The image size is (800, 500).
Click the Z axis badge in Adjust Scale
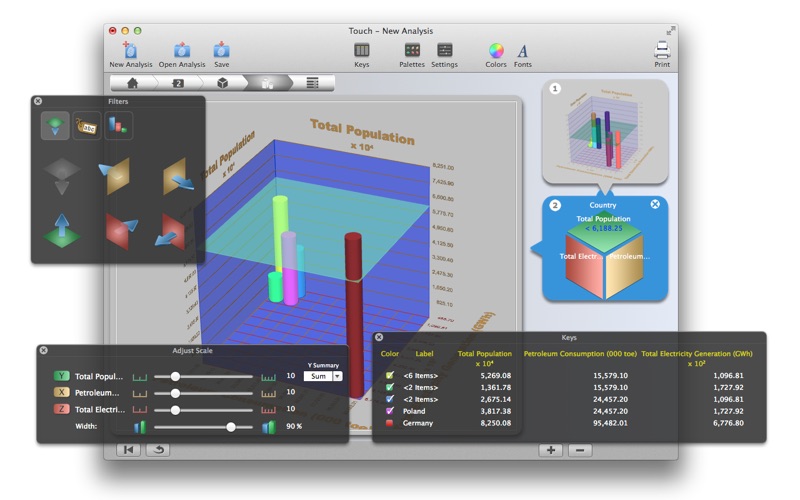[61, 409]
